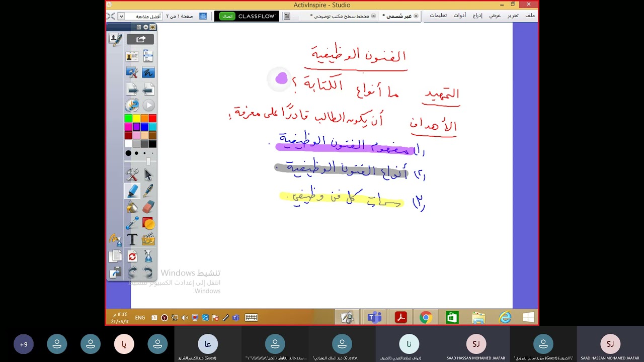Select the Magic Ink tool
The image size is (644, 362).
pos(115,240)
